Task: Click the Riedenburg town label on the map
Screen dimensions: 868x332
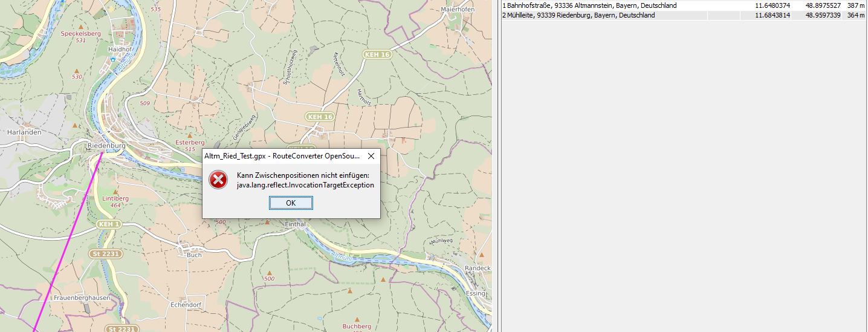Action: tap(106, 146)
